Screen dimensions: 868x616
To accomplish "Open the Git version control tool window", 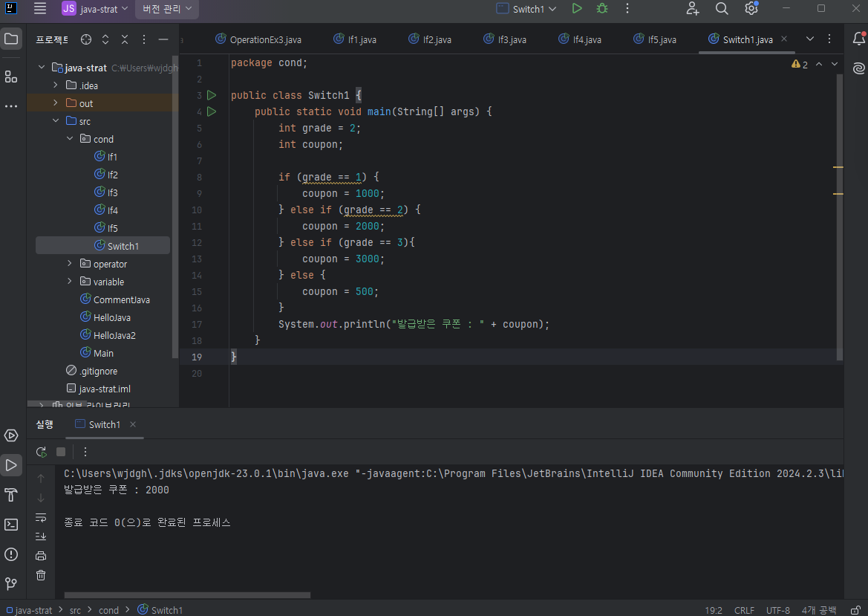I will (11, 584).
